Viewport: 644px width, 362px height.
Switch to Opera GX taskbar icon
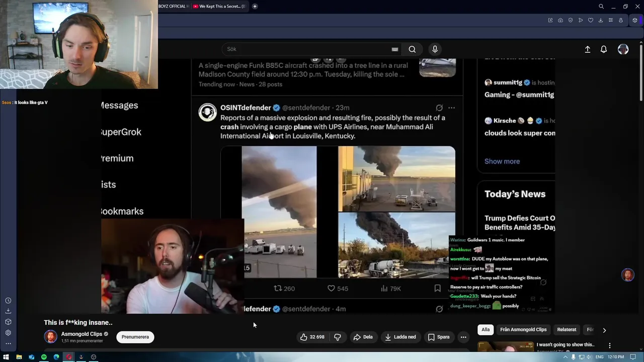[x=68, y=357]
